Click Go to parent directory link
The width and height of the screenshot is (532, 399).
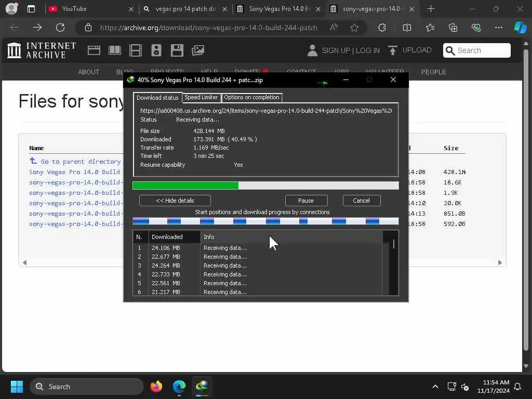(x=81, y=162)
